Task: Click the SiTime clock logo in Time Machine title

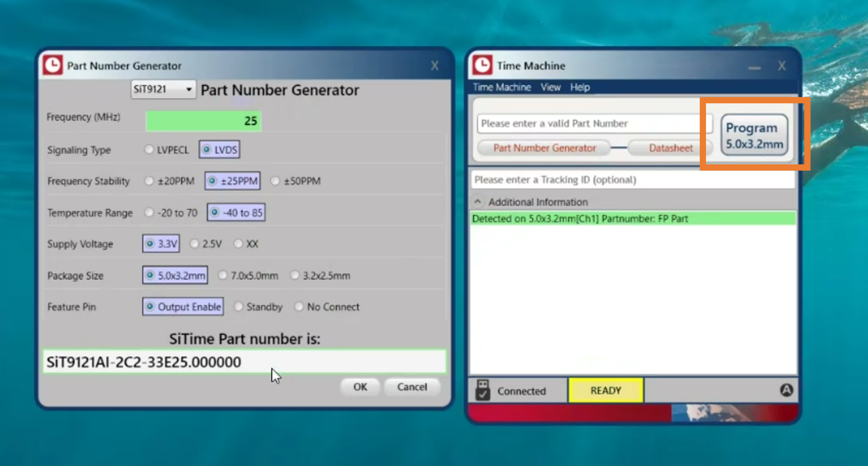Action: point(482,65)
